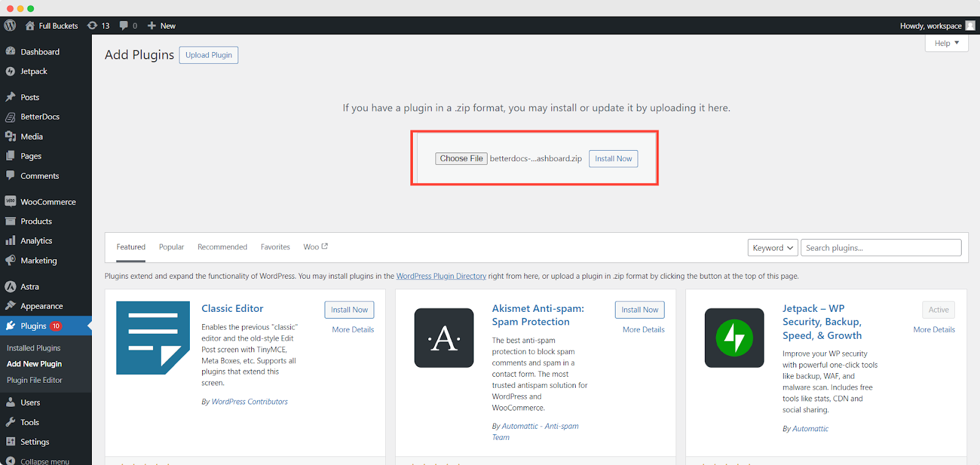Open the Jetpack plugin title link

point(822,322)
